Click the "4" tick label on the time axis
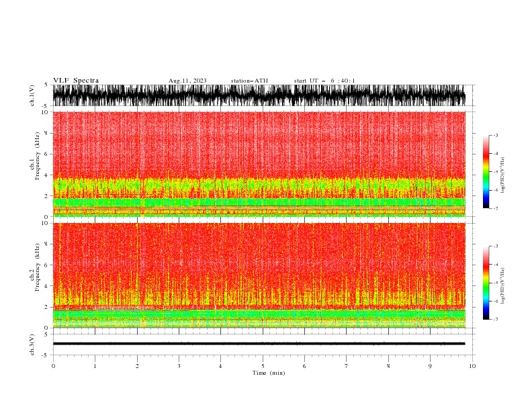This screenshot has height=411, width=532. pos(220,366)
